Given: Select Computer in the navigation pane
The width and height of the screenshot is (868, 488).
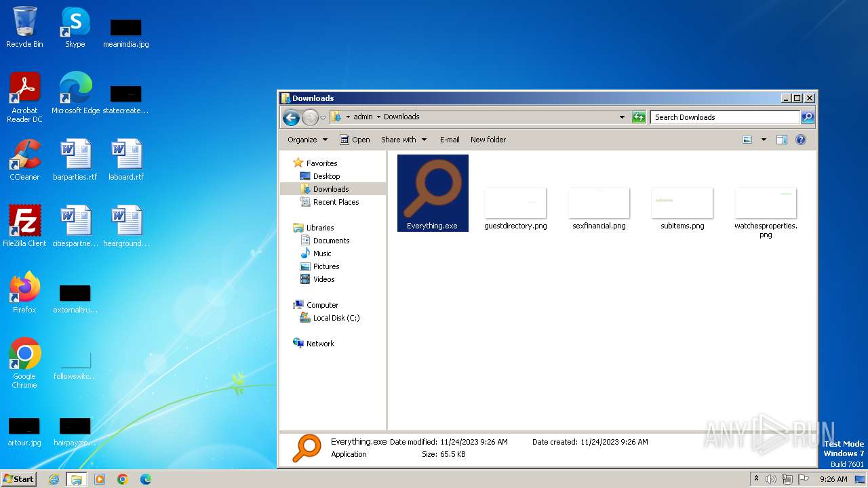Looking at the screenshot, I should click(322, 305).
